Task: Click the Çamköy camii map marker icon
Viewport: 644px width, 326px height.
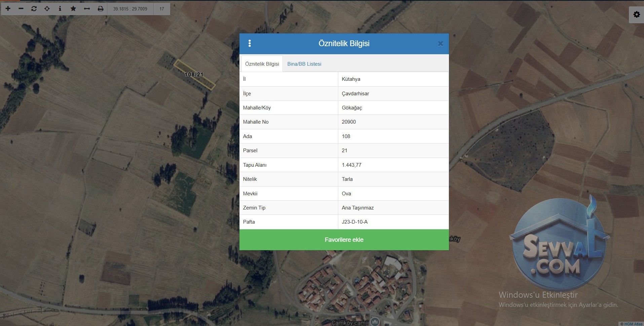Action: point(375,322)
